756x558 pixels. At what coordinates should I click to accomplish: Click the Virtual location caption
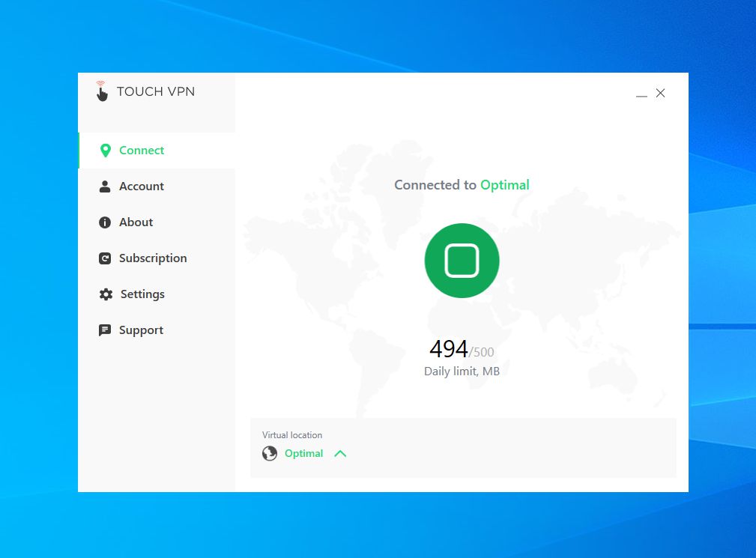[292, 435]
